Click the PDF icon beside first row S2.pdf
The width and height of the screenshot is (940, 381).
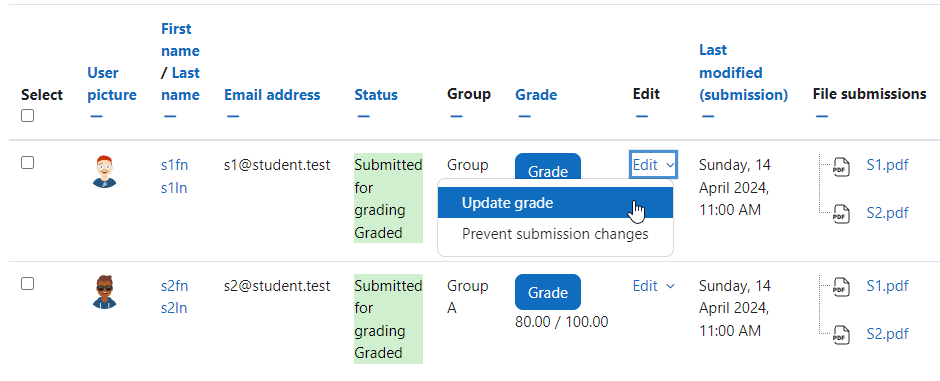(x=841, y=214)
